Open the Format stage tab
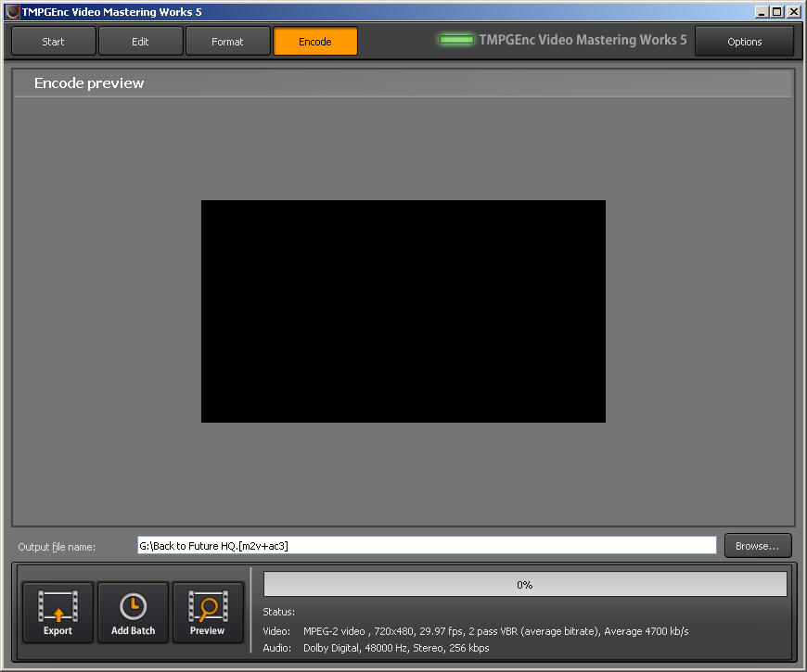Screen dimensions: 807x672 [227, 42]
